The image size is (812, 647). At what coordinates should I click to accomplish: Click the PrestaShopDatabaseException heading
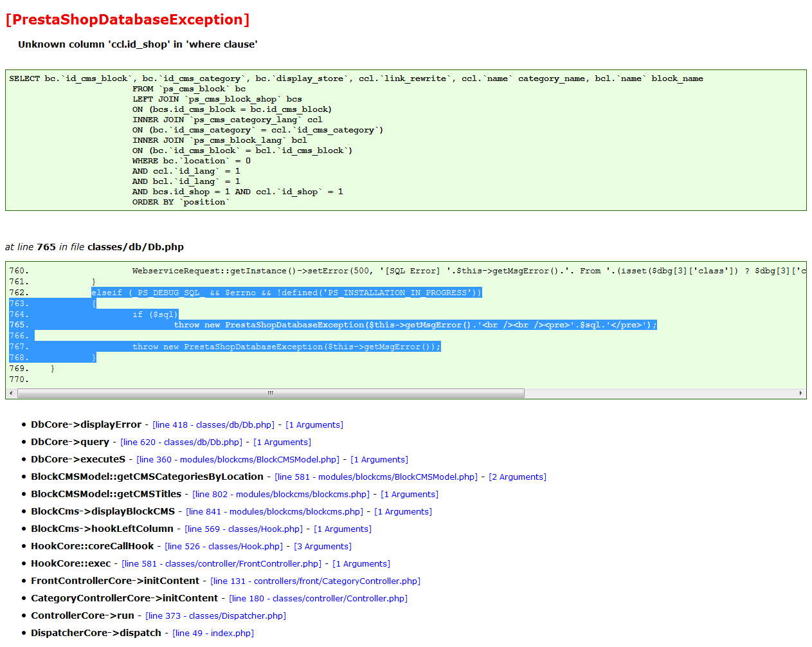click(127, 20)
